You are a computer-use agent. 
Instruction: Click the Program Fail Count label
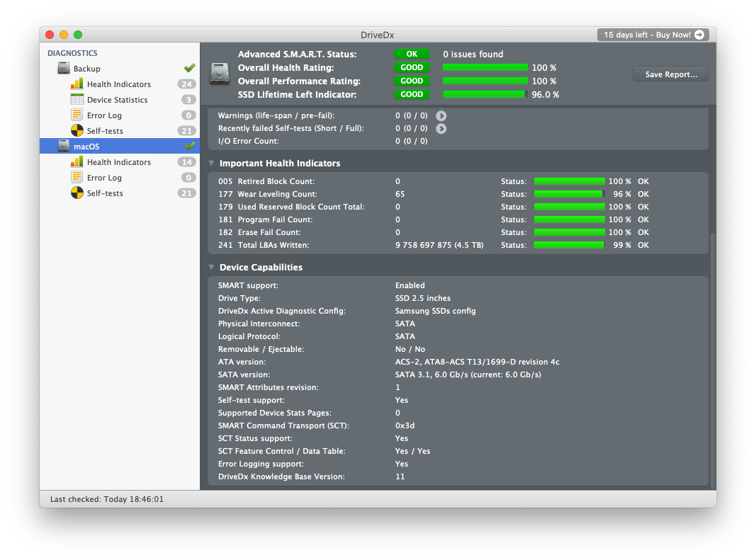276,219
